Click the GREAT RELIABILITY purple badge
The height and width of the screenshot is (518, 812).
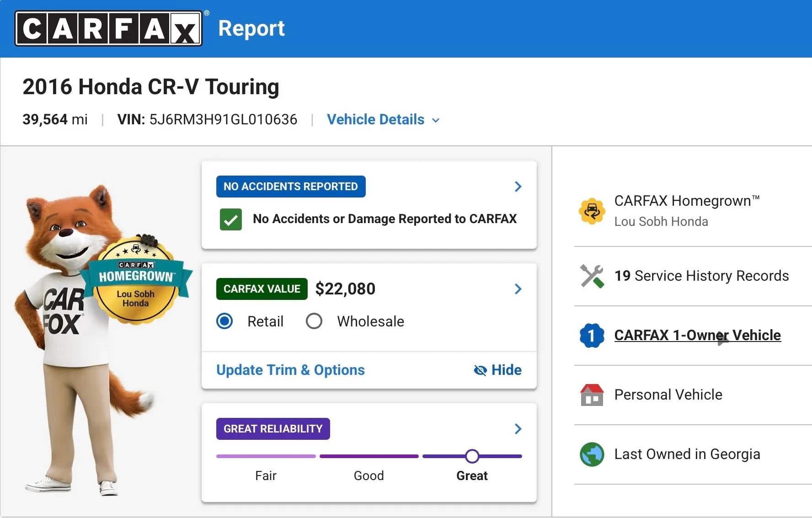pyautogui.click(x=273, y=429)
